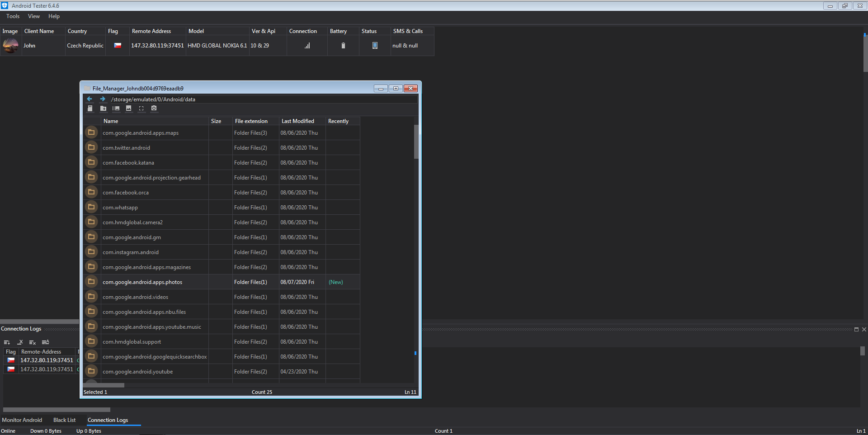Click the image icon in file manager toolbar
Image resolution: width=868 pixels, height=435 pixels.
coord(129,109)
